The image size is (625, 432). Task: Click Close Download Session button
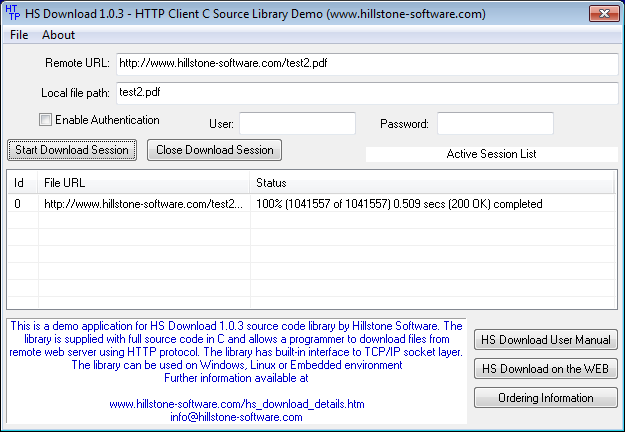click(x=214, y=150)
